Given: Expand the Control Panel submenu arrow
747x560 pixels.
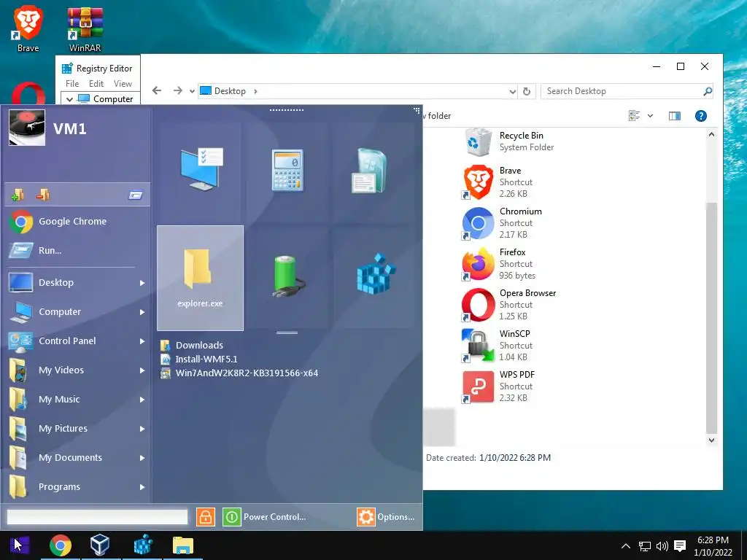Looking at the screenshot, I should 142,341.
